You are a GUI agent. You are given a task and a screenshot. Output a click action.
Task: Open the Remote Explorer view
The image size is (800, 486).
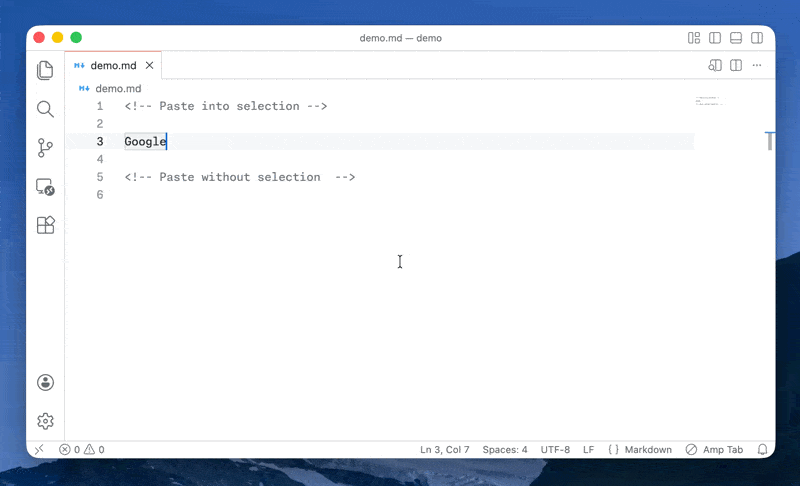pyautogui.click(x=45, y=187)
